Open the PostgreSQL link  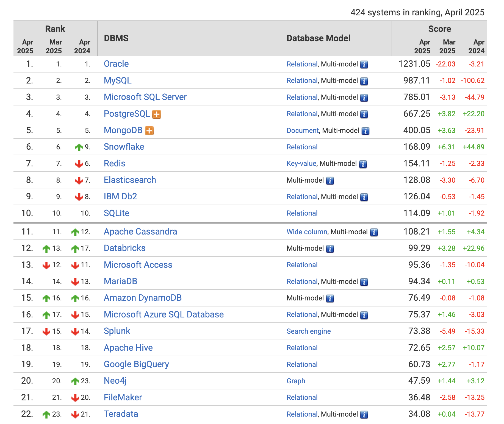pyautogui.click(x=127, y=114)
